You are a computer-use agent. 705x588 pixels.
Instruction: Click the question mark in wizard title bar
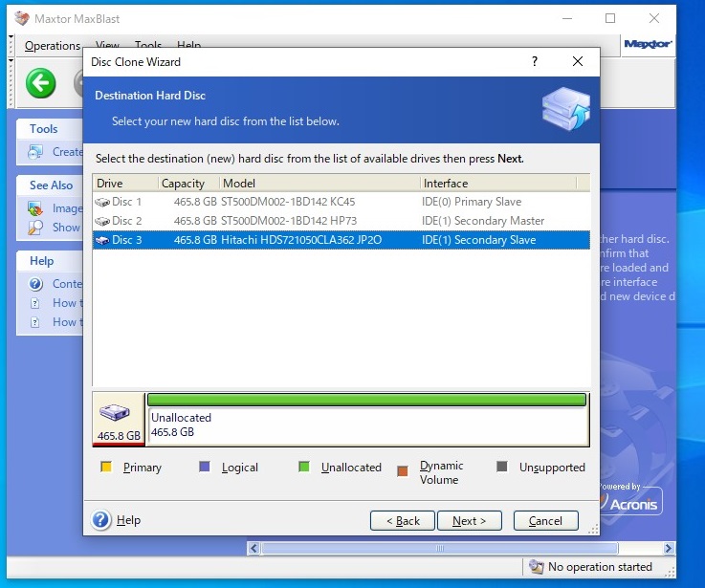click(x=535, y=61)
